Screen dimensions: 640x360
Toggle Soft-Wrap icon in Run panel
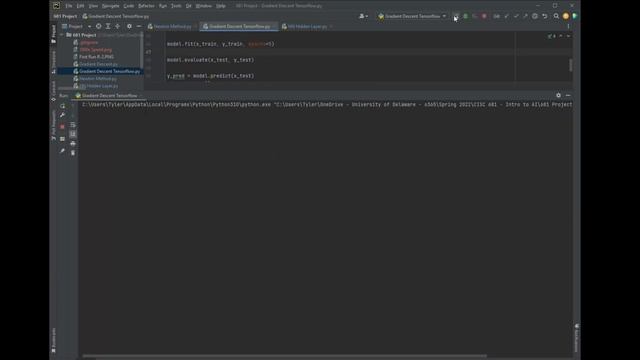tap(73, 125)
